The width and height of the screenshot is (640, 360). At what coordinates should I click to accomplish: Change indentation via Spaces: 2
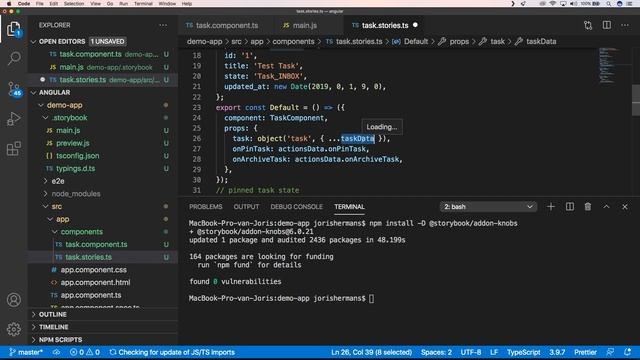(x=436, y=352)
